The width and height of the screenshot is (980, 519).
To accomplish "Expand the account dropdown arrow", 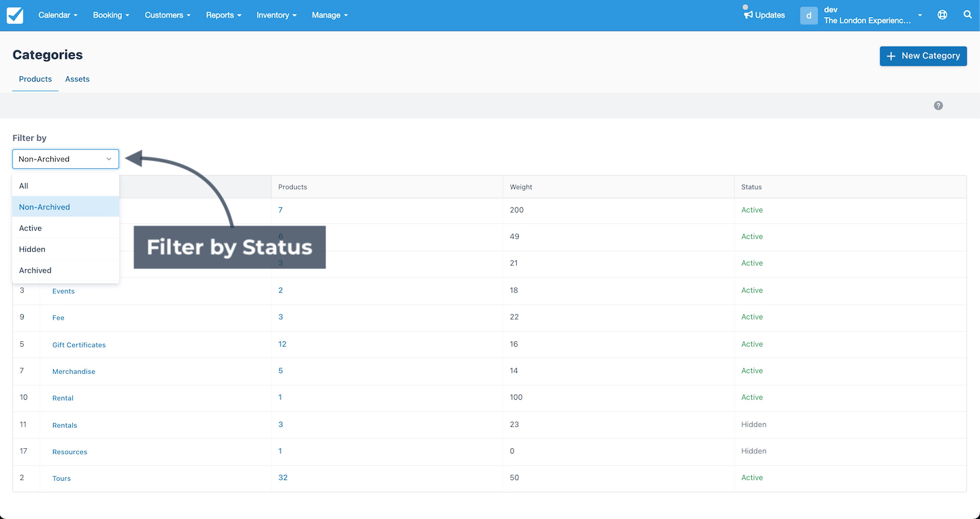I will coord(920,15).
